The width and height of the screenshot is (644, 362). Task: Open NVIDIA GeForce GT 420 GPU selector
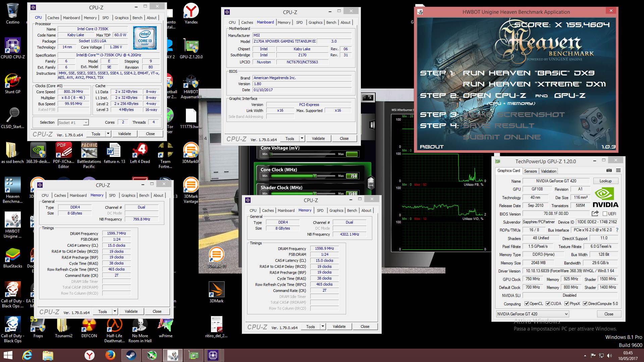pos(532,314)
